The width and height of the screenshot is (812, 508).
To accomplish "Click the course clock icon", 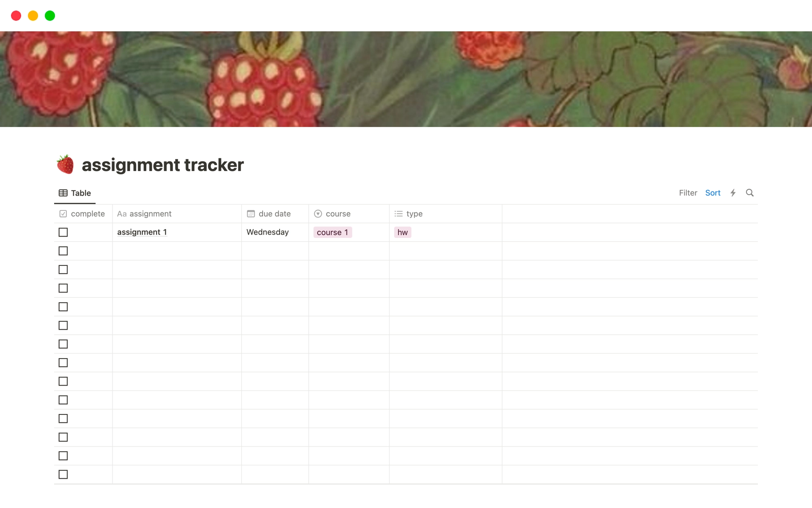I will pos(318,214).
